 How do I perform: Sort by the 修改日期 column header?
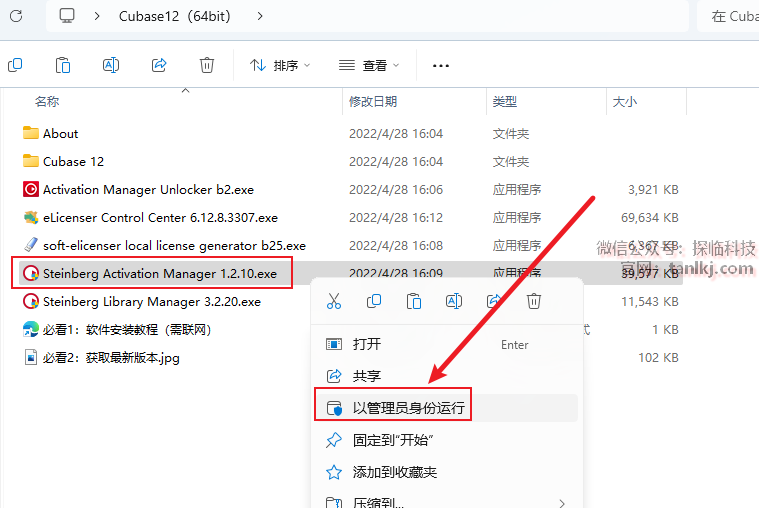[x=373, y=101]
